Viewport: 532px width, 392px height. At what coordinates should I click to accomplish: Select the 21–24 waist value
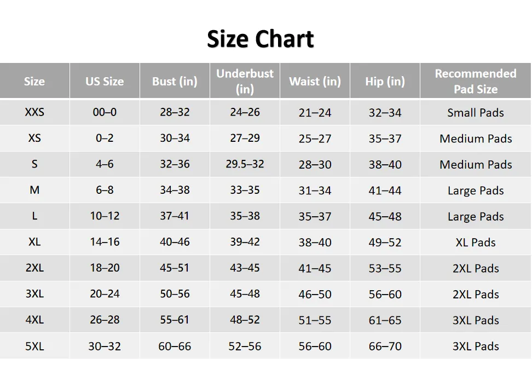[315, 113]
